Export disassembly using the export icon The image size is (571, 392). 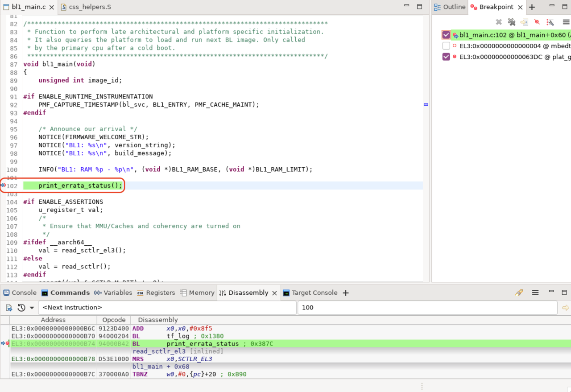tap(9, 307)
